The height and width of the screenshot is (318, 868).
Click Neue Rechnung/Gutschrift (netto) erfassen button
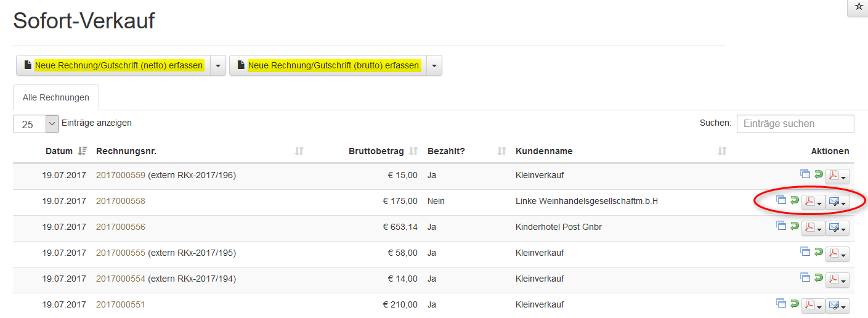pyautogui.click(x=113, y=65)
